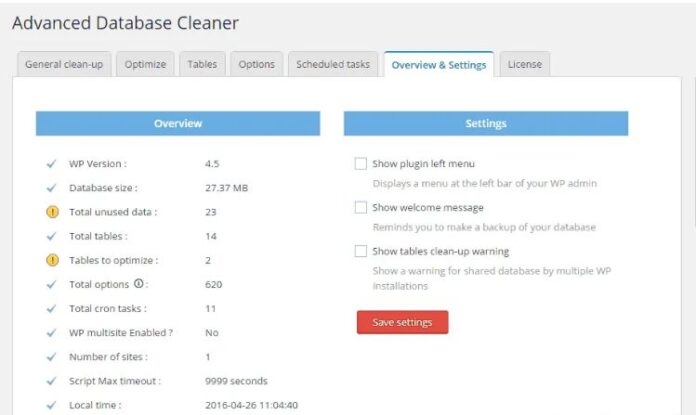696x415 pixels.
Task: Click the 27.37 MB database size value
Action: tap(226, 188)
